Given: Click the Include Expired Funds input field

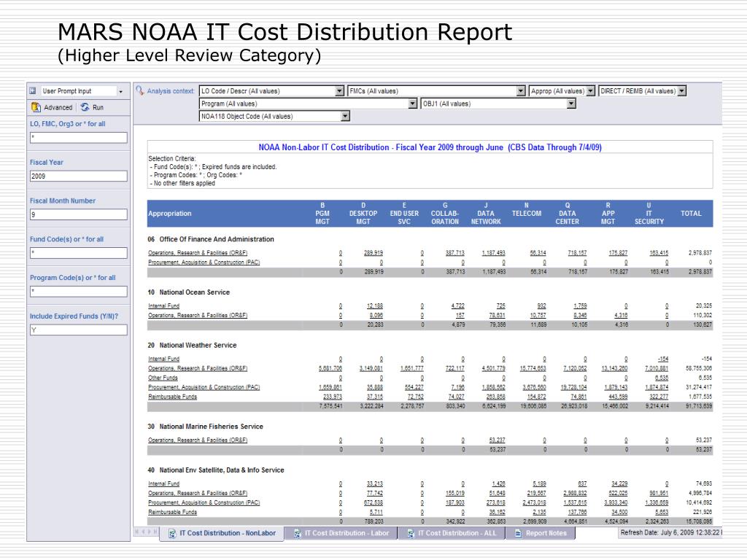Looking at the screenshot, I should coord(79,330).
